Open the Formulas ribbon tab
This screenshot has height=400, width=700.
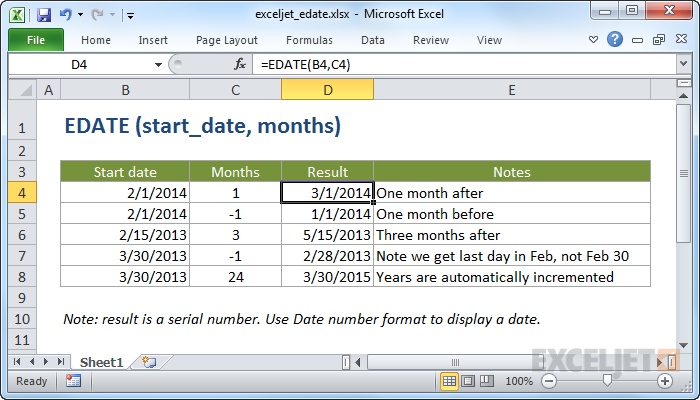coord(309,40)
